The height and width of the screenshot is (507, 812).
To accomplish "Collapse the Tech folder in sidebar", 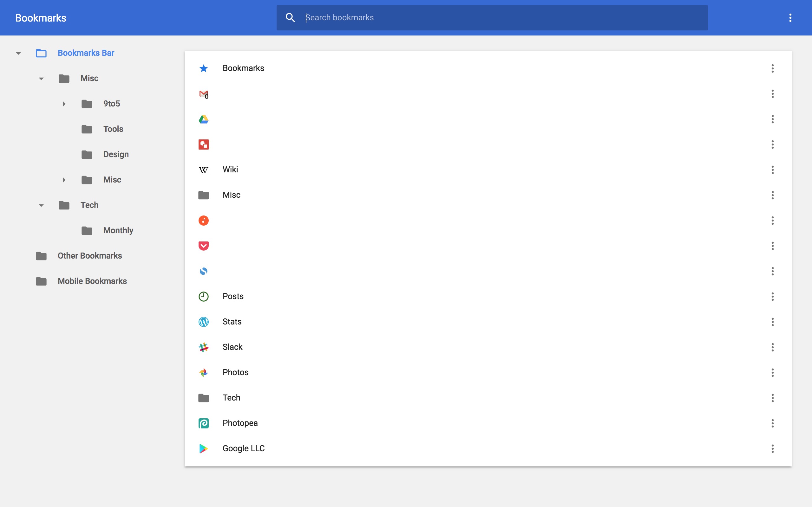I will (x=41, y=205).
